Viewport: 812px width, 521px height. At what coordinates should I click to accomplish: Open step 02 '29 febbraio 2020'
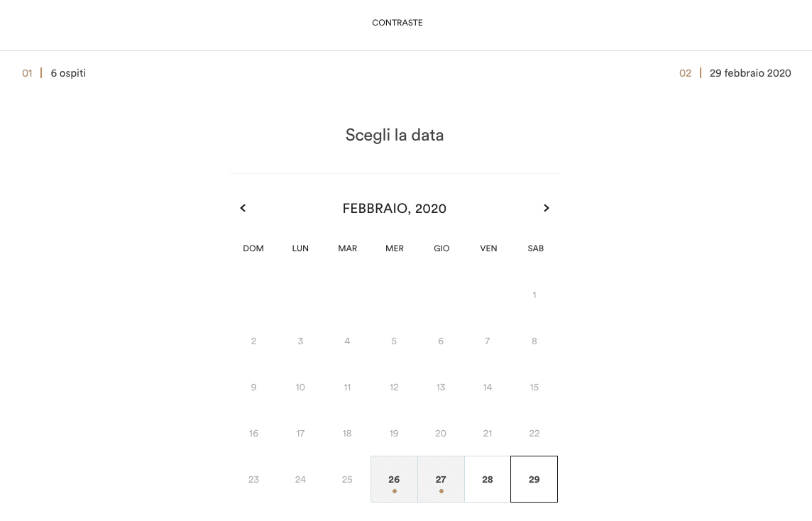pos(750,73)
